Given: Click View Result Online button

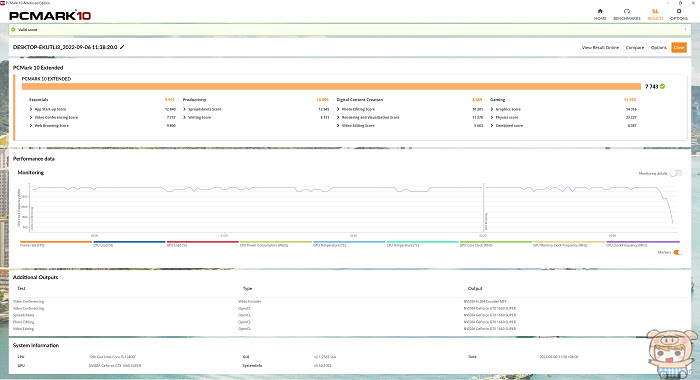Looking at the screenshot, I should 600,47.
